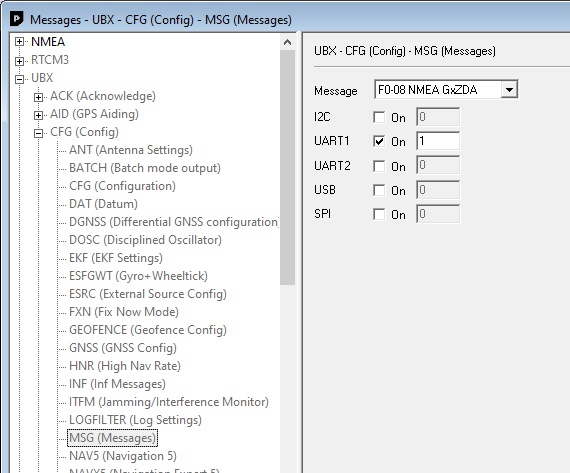
Task: Click the window title bar app icon
Action: (17, 19)
